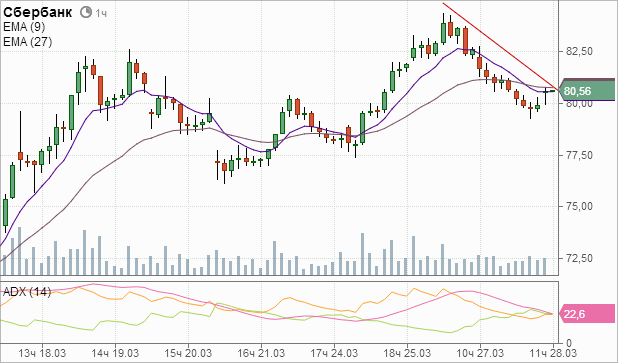Click the Сбербанк chart title
Screen dimensions: 618x363
click(37, 12)
